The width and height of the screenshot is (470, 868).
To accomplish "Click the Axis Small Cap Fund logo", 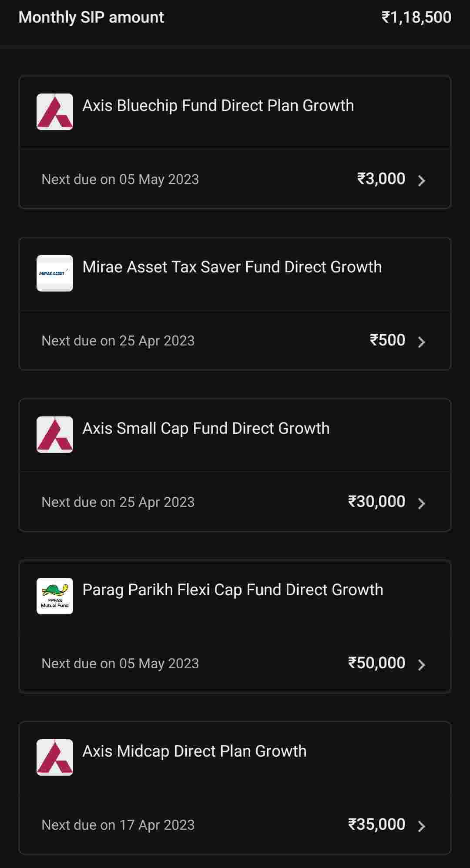I will coord(55,435).
